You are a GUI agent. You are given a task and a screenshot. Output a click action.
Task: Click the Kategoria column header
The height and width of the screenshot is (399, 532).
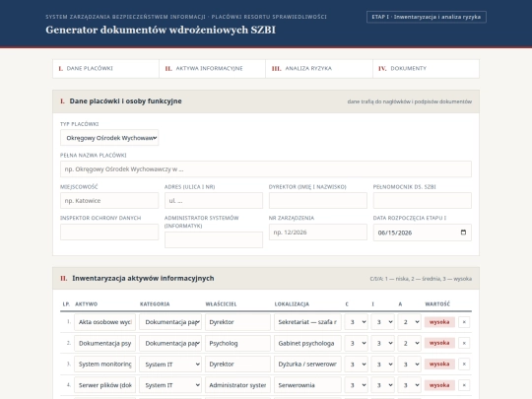tap(155, 304)
